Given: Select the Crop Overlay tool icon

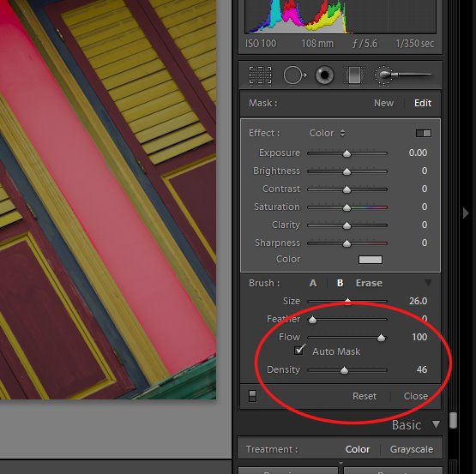Looking at the screenshot, I should tap(260, 75).
